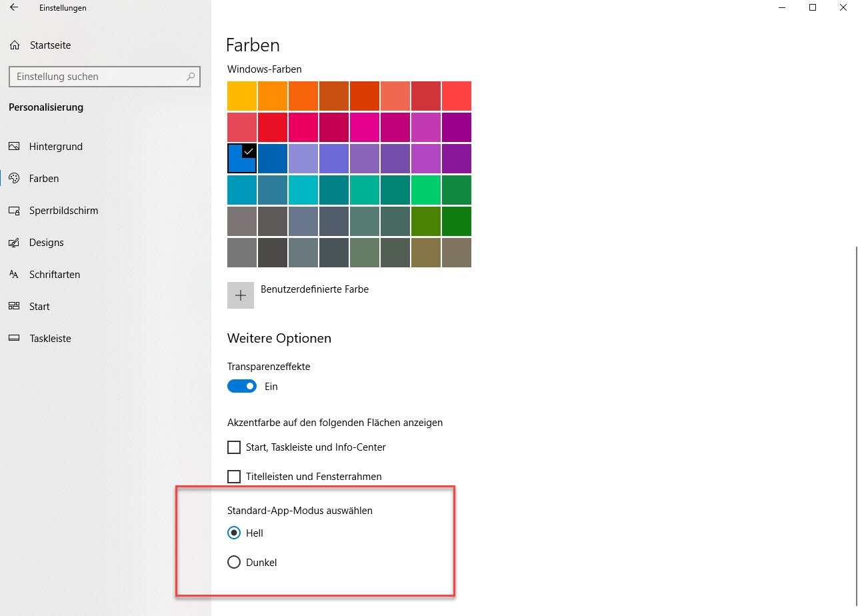Click the Startseite home icon

(15, 45)
